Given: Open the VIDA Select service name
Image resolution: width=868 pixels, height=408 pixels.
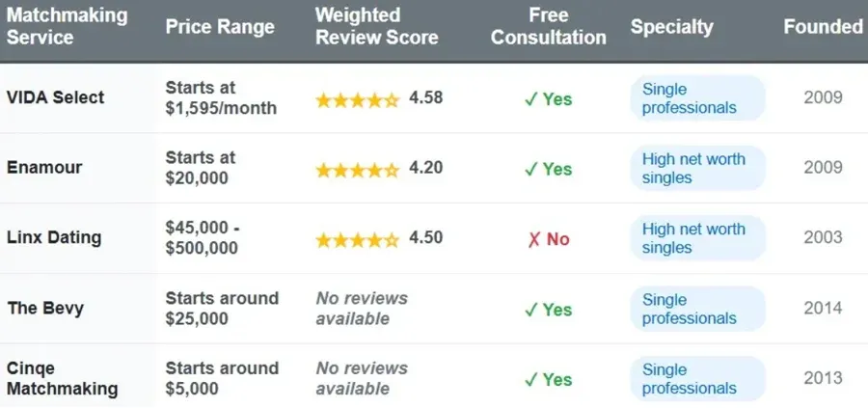Looking at the screenshot, I should 55,97.
